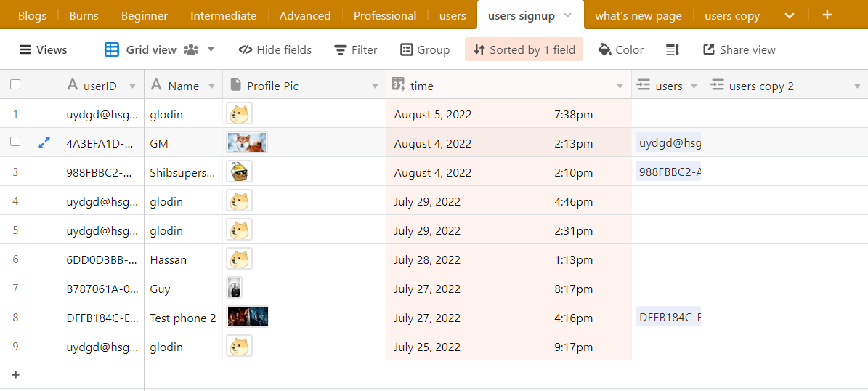
Task: Select the Name cell Guy
Action: [183, 289]
